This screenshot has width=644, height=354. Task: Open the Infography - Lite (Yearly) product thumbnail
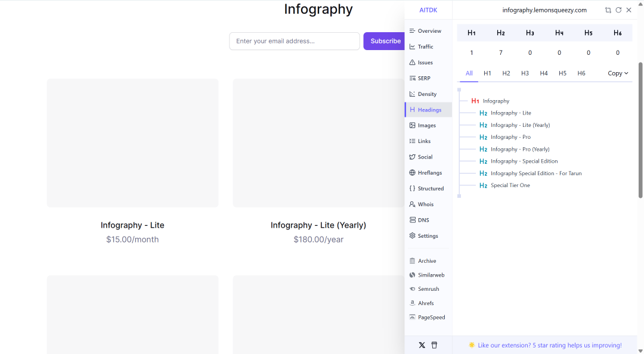click(x=318, y=143)
